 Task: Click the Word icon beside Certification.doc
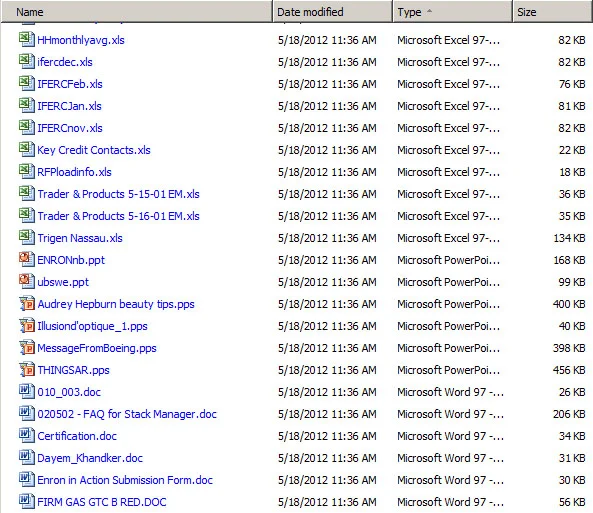[x=26, y=435]
